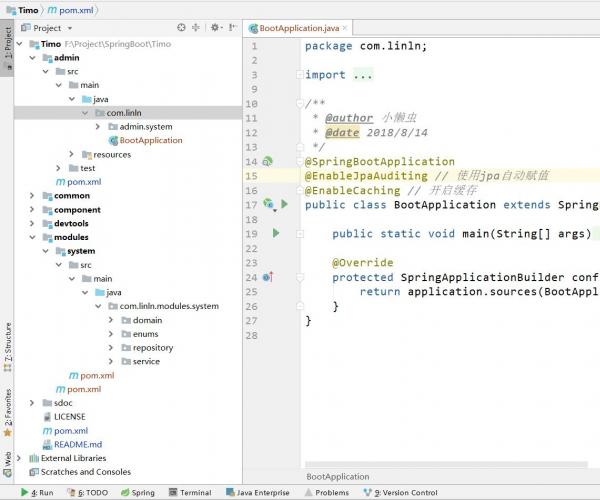Image resolution: width=600 pixels, height=500 pixels.
Task: Select the service package
Action: 146,361
